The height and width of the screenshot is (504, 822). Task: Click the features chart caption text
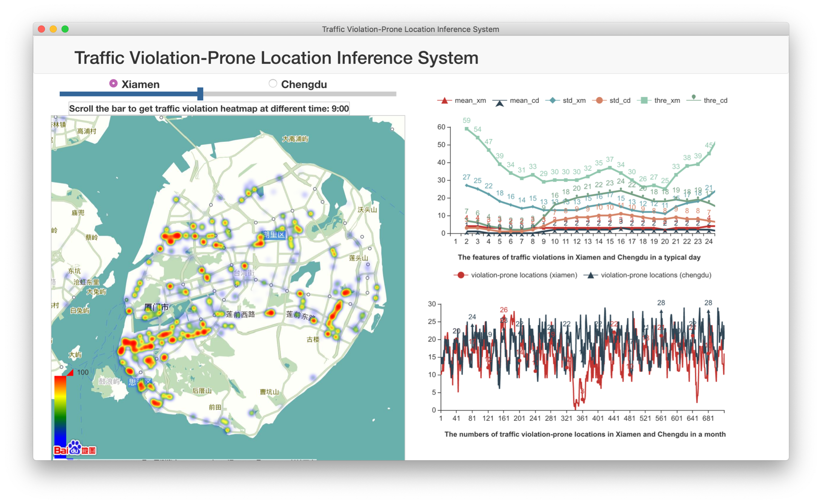point(579,258)
